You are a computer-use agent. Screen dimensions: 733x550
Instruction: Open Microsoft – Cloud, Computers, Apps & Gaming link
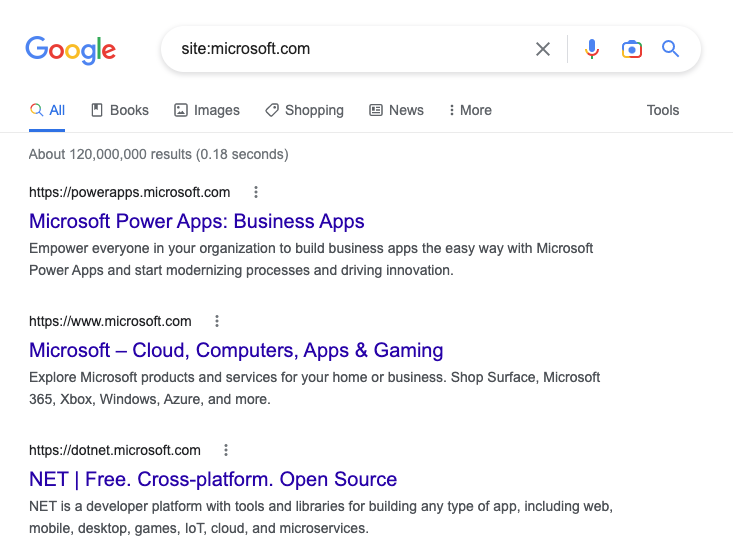236,350
